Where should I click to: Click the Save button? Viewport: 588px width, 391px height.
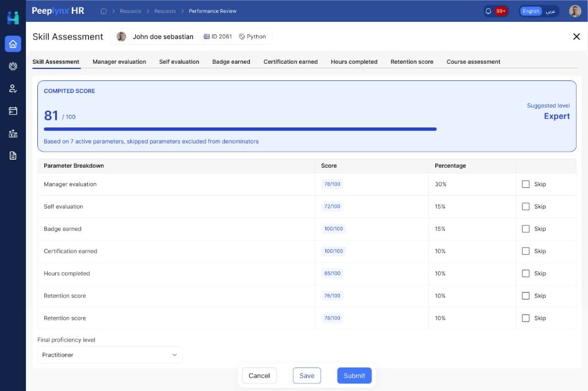(x=307, y=375)
